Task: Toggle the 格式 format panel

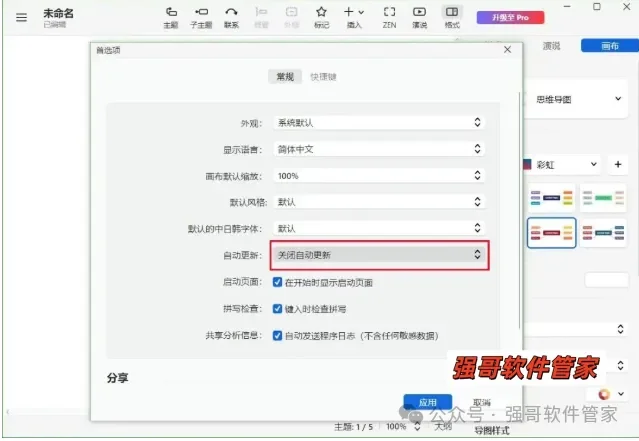Action: (452, 18)
